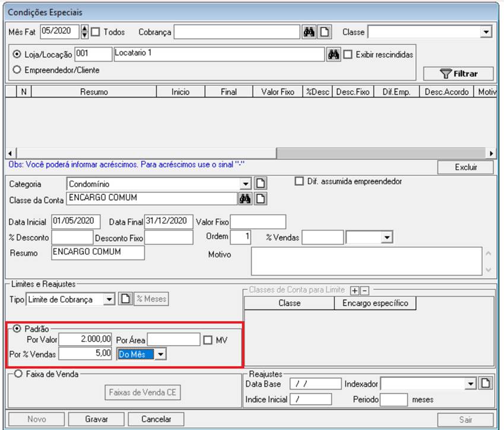Select the Loja/Locação radio button
Image resolution: width=504 pixels, height=430 pixels.
point(17,54)
